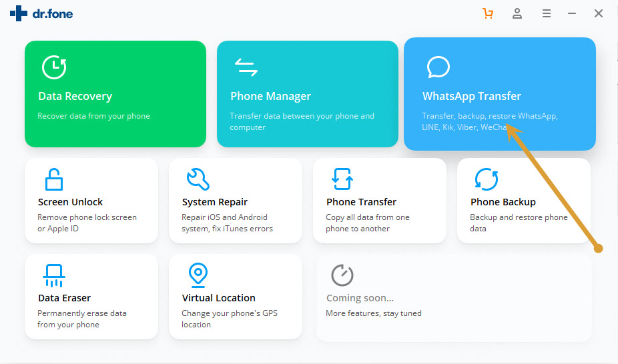Close the dr.fone window
Image resolution: width=618 pixels, height=364 pixels.
tap(598, 13)
